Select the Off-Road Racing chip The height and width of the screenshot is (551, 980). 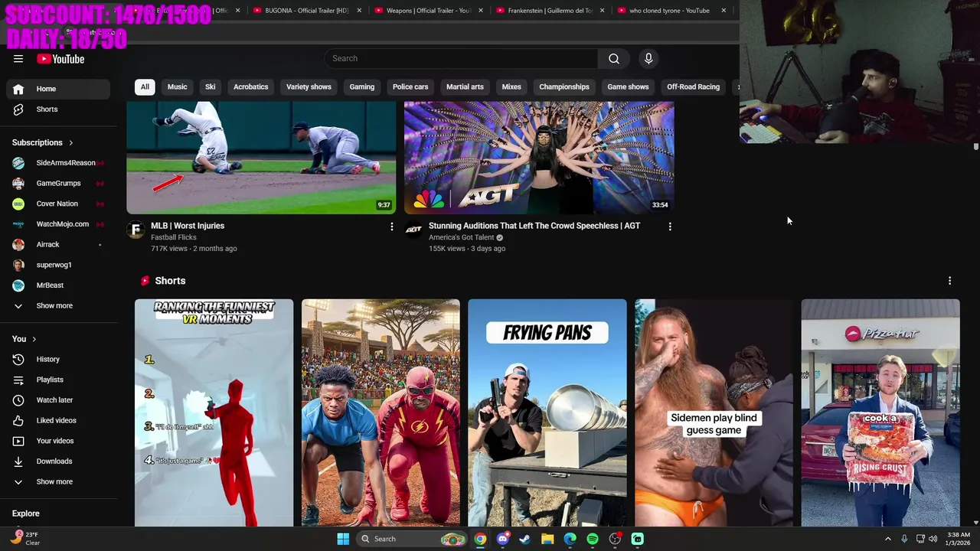click(693, 86)
